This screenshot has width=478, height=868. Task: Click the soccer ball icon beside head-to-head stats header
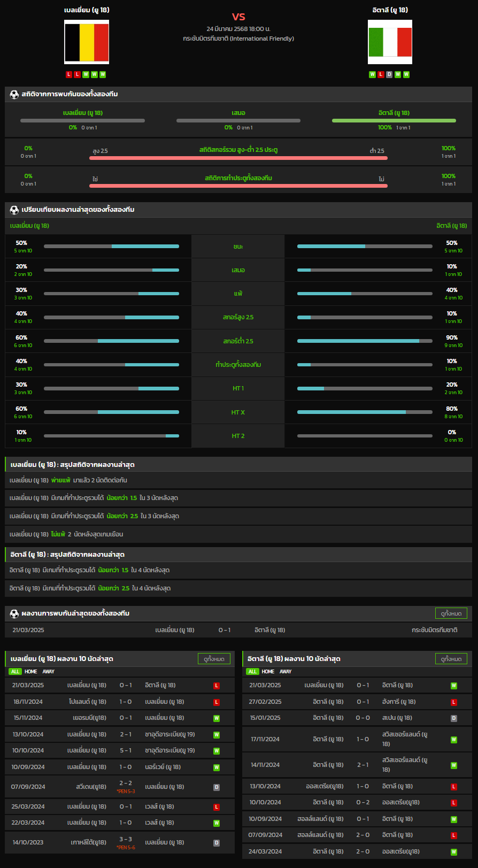pyautogui.click(x=14, y=94)
